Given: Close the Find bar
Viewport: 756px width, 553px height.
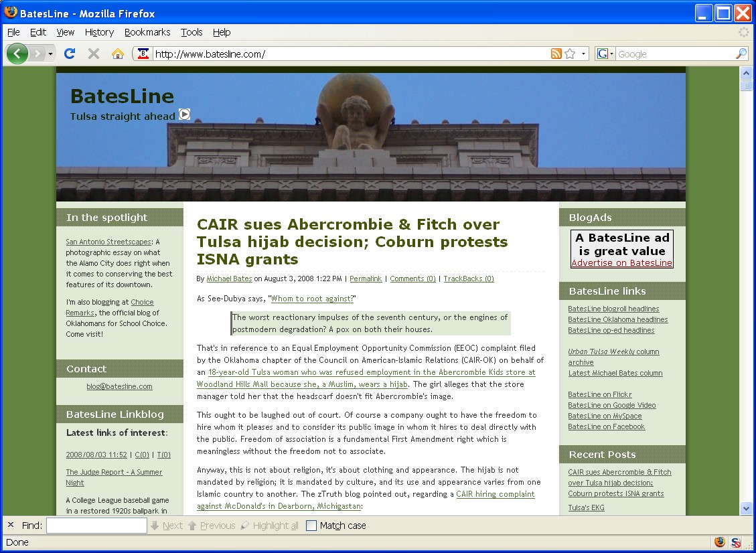Looking at the screenshot, I should click(x=11, y=525).
